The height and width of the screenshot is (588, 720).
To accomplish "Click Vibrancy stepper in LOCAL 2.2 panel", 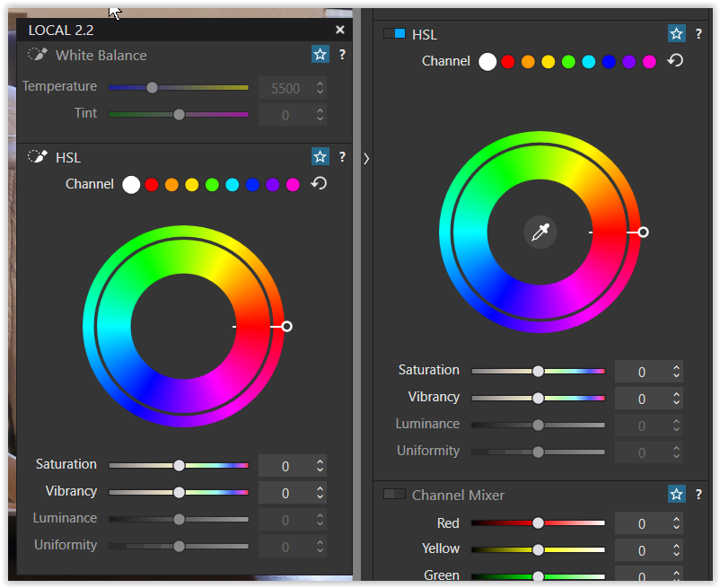I will [320, 493].
